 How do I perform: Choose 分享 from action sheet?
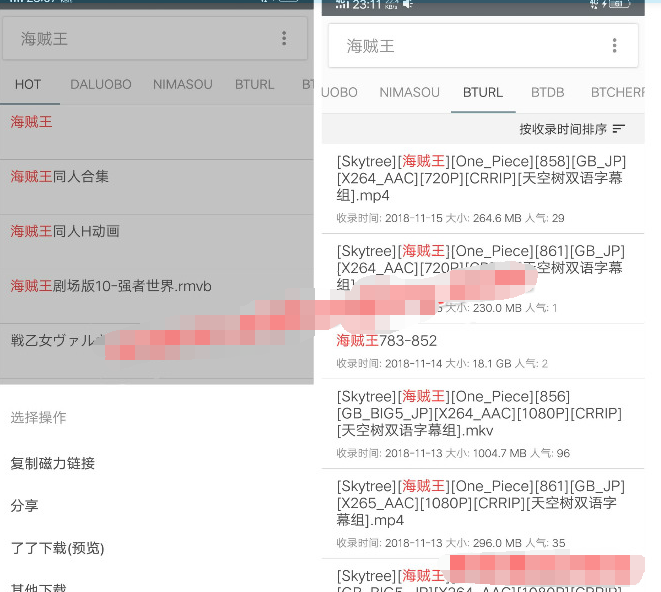(x=24, y=506)
